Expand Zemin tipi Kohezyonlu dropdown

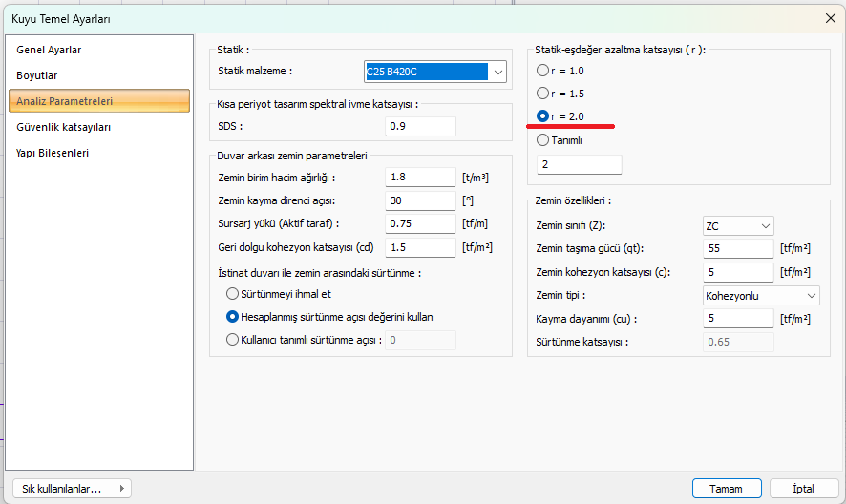coord(761,296)
